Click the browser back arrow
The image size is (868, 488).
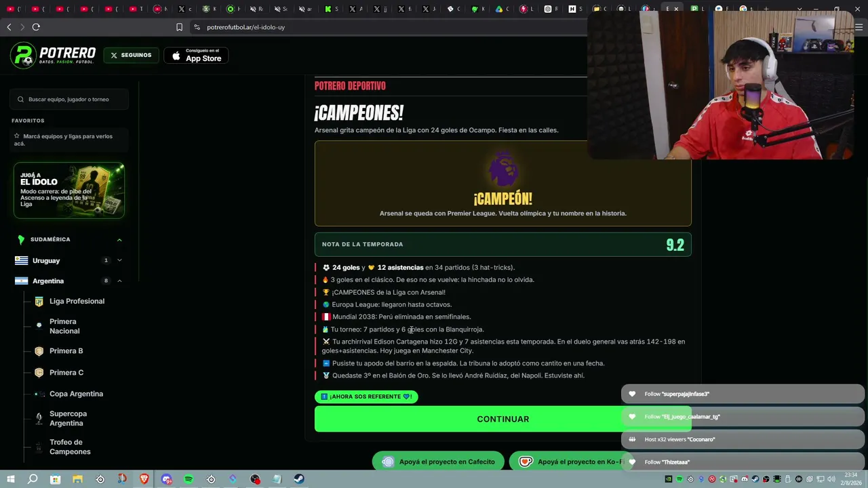(x=9, y=27)
